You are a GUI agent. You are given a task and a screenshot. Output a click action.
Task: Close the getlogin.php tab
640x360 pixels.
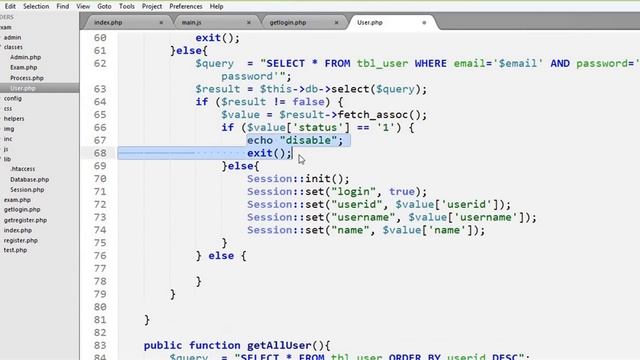pyautogui.click(x=336, y=22)
